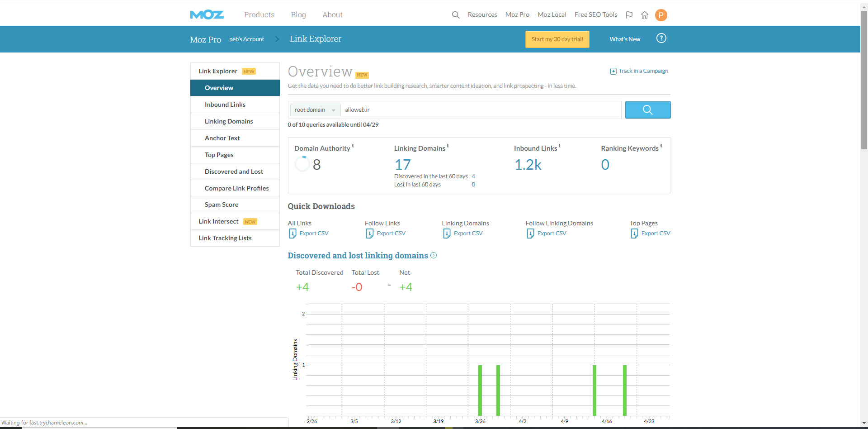Click the page vertical scrollbar thumb

point(864,80)
